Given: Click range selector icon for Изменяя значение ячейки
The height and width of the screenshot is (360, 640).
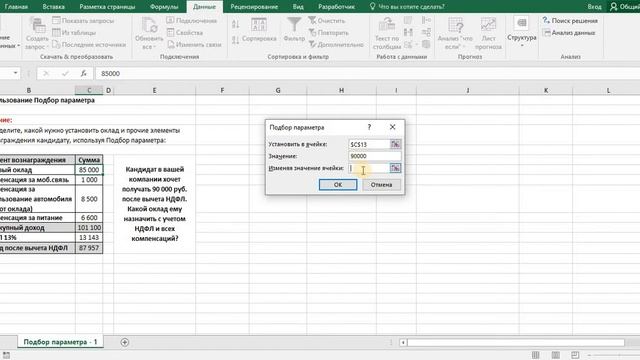Looking at the screenshot, I should [x=395, y=168].
